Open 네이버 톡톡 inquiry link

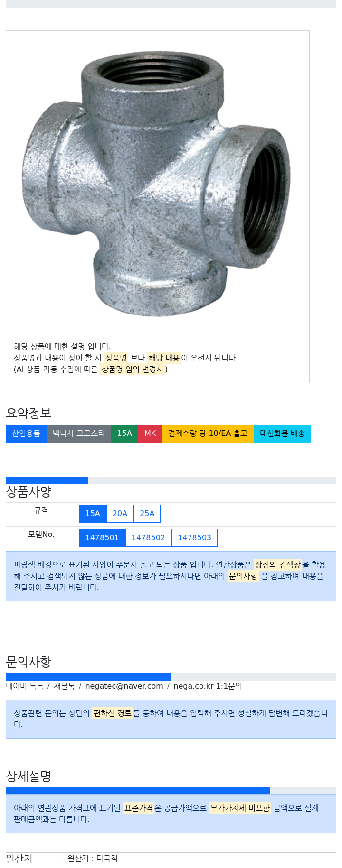pos(25,686)
